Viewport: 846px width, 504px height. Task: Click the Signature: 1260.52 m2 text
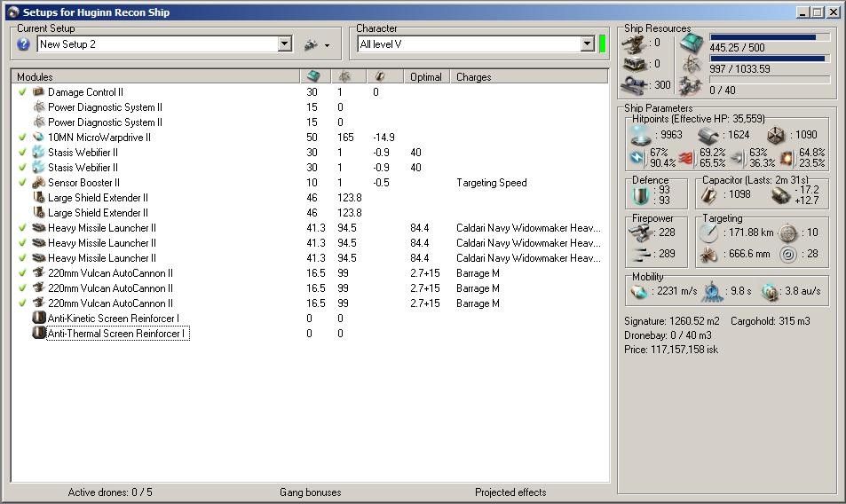(672, 320)
